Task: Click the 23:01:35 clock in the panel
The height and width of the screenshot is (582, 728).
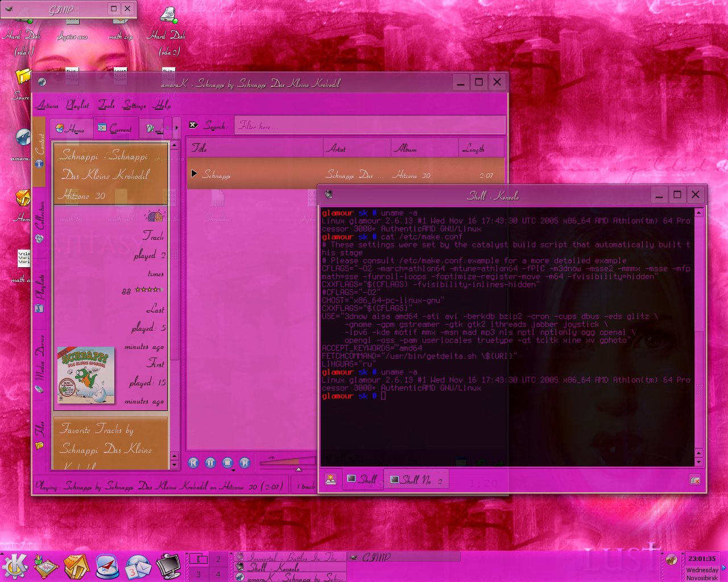Action: [702, 559]
